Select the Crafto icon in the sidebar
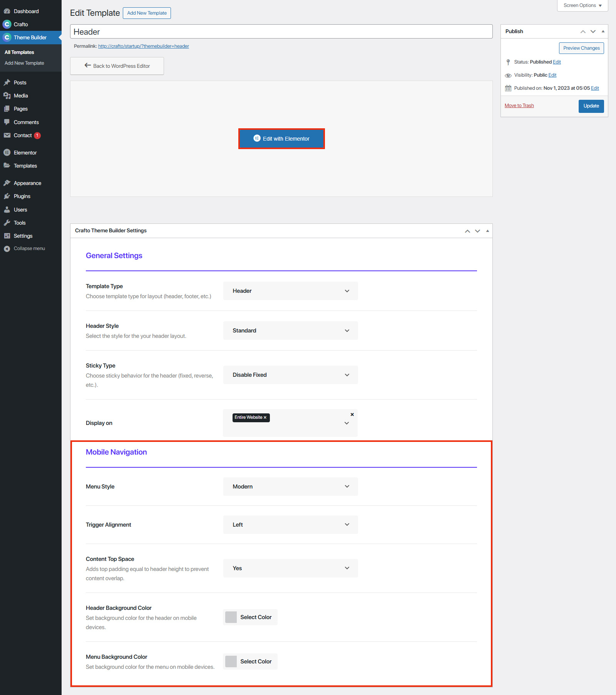The image size is (616, 695). tap(7, 24)
